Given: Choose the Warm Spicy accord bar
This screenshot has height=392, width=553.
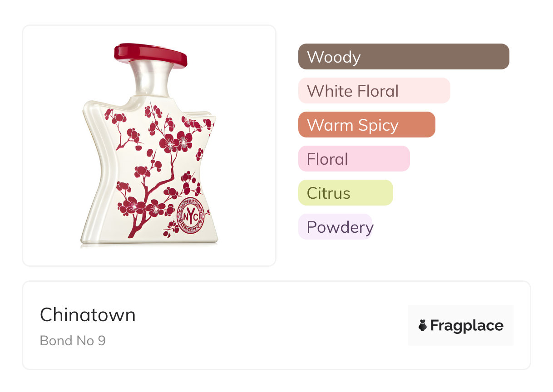Looking at the screenshot, I should (367, 125).
